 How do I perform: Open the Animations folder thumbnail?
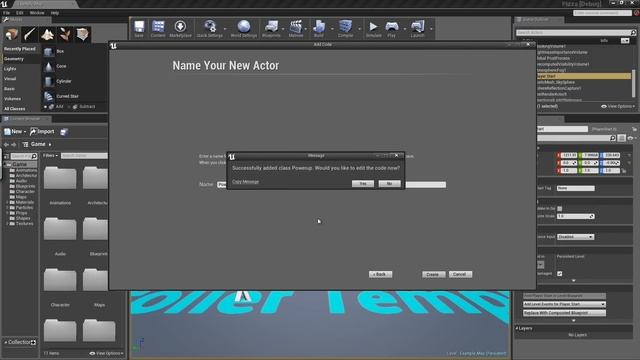coord(60,178)
